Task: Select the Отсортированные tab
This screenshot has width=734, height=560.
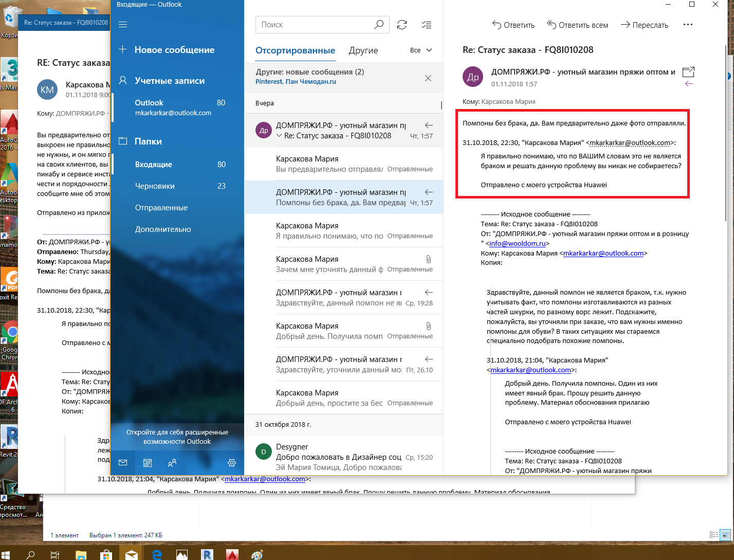Action: pyautogui.click(x=295, y=50)
